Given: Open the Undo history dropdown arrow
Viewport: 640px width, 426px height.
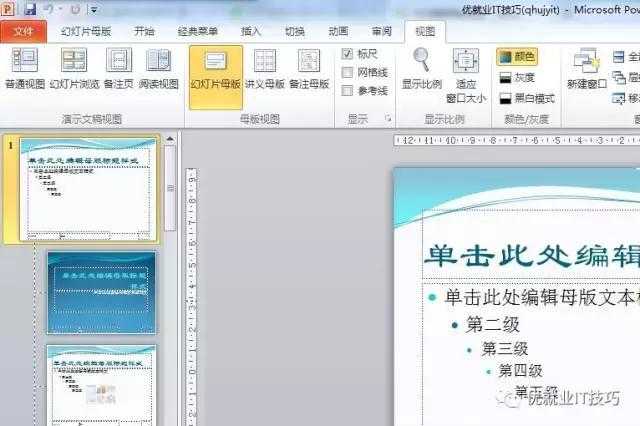Looking at the screenshot, I should click(x=61, y=9).
